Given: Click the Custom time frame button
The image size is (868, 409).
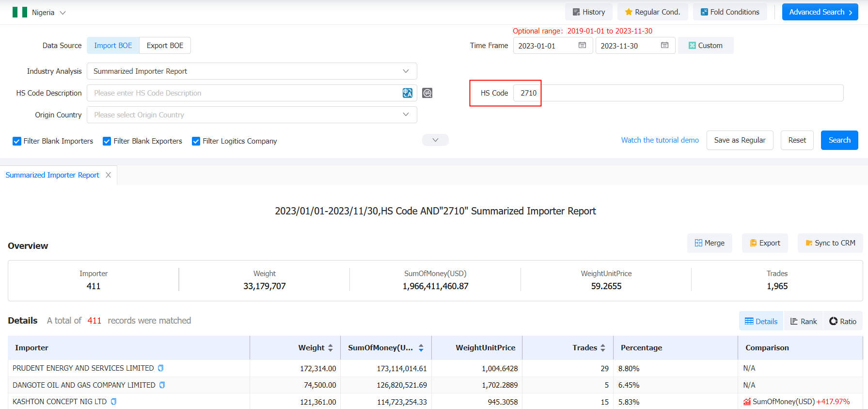Looking at the screenshot, I should tap(706, 45).
